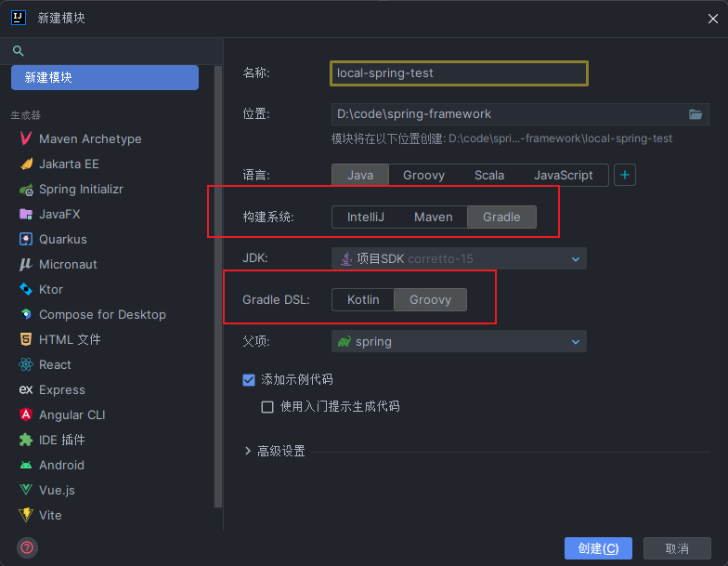This screenshot has width=728, height=566.
Task: Click the Express 'ex' icon
Action: click(x=26, y=389)
